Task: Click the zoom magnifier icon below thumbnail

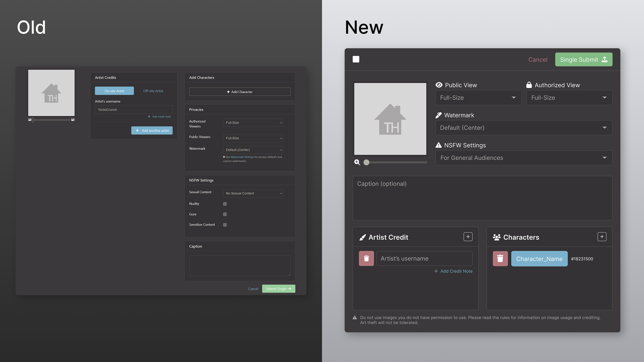Action: [357, 162]
